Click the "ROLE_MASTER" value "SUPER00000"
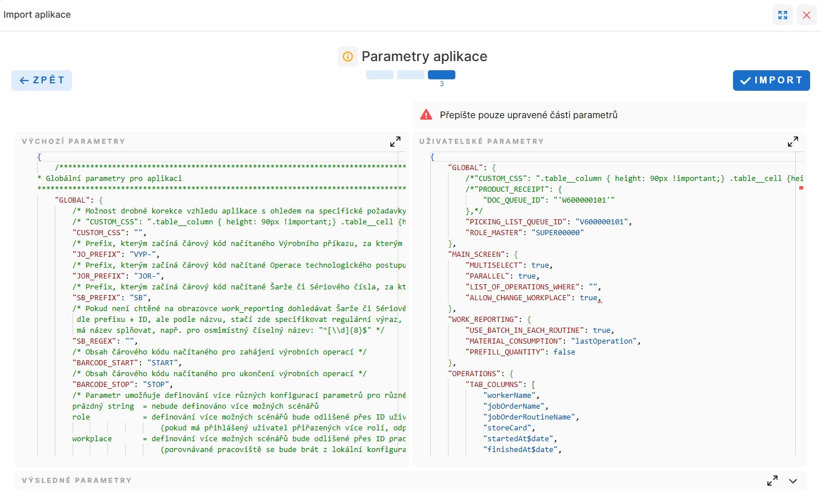 [x=558, y=233]
